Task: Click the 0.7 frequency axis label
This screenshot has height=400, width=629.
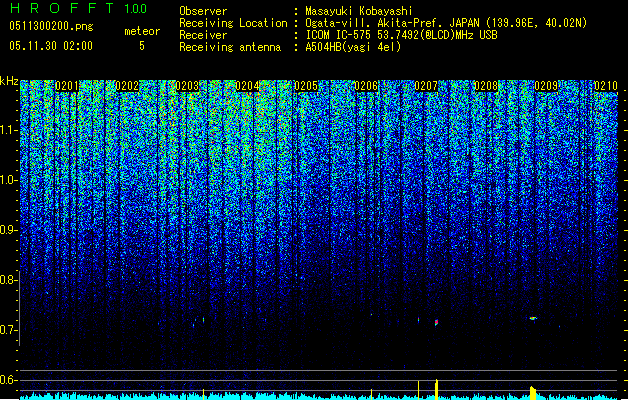Action: point(8,330)
